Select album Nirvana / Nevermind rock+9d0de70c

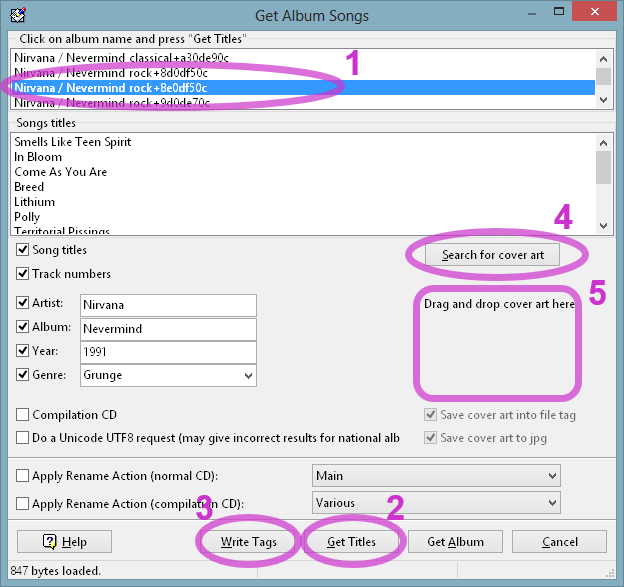coord(303,102)
